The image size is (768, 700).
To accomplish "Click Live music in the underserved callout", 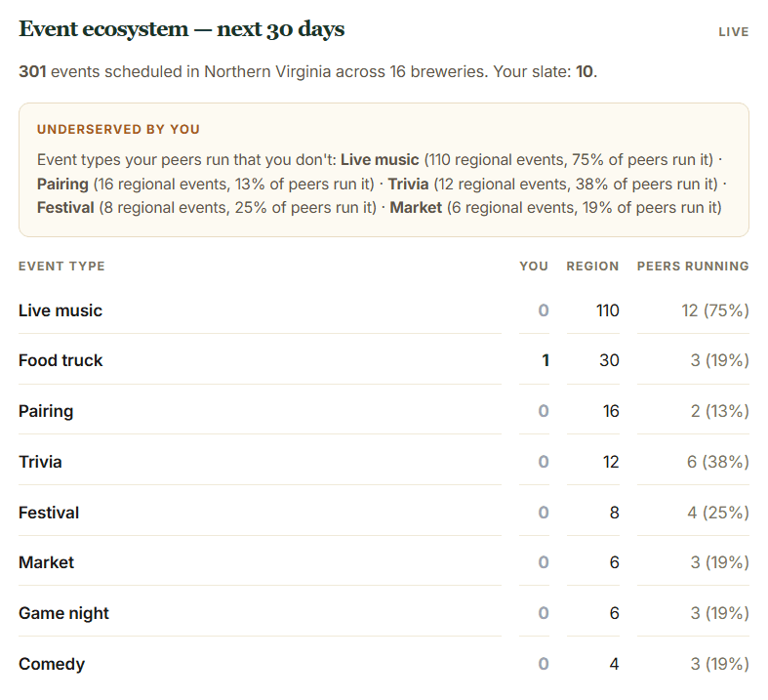I will [x=380, y=160].
